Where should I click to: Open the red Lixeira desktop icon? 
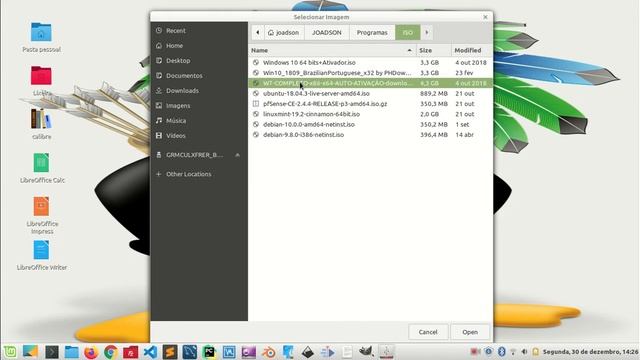[x=41, y=80]
